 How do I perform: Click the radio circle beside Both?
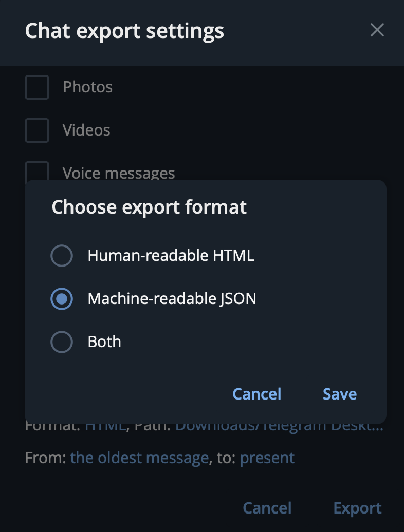coord(62,341)
